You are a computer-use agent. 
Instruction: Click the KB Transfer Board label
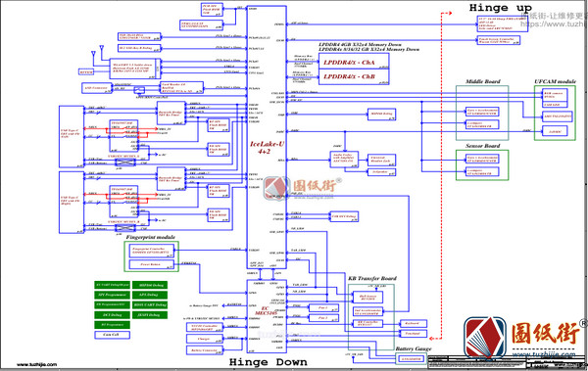372,278
